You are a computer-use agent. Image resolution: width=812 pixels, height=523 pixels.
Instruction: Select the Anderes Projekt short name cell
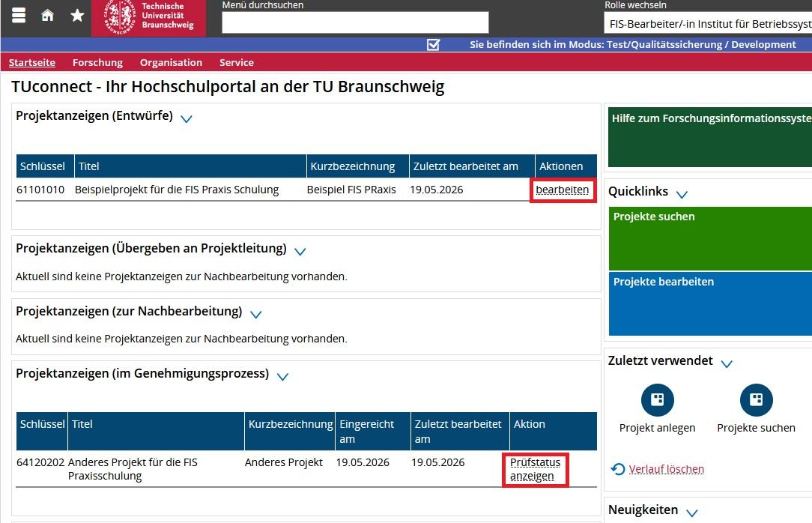[x=284, y=462]
